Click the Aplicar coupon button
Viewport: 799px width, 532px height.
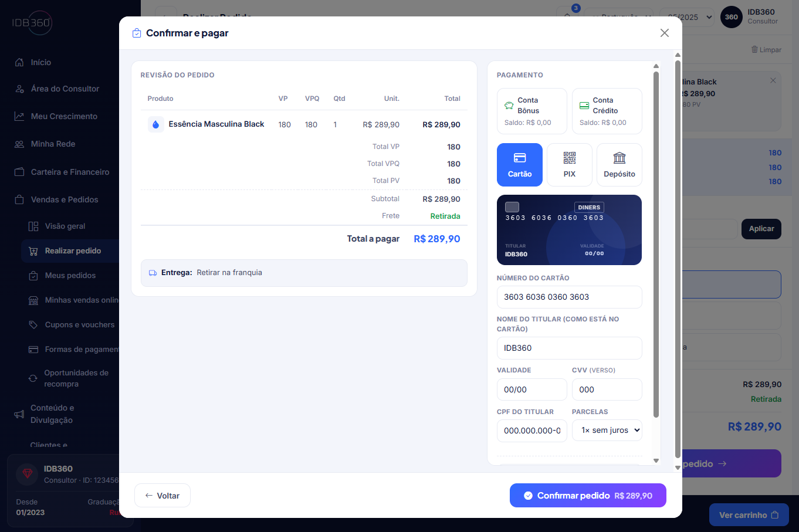761,229
